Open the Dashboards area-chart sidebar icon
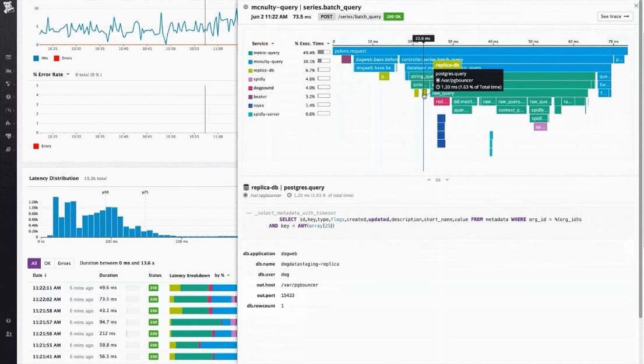This screenshot has height=364, width=644. (x=8, y=70)
